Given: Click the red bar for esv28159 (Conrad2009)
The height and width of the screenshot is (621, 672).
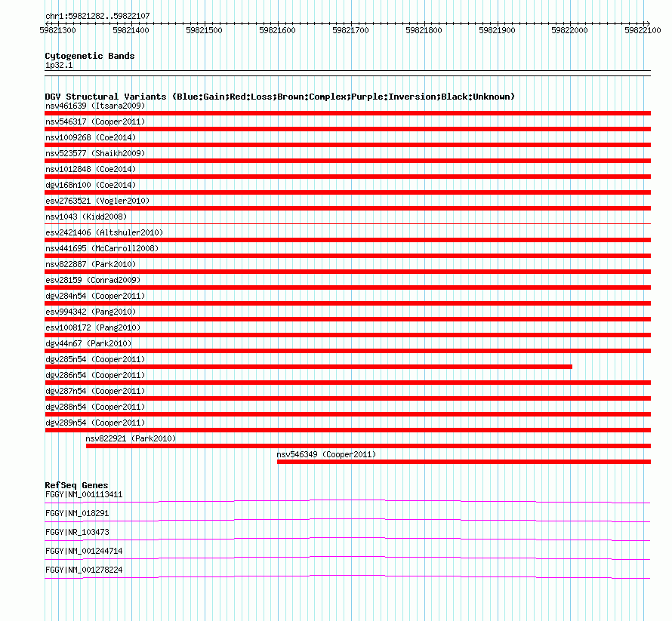Looking at the screenshot, I should click(x=347, y=287).
